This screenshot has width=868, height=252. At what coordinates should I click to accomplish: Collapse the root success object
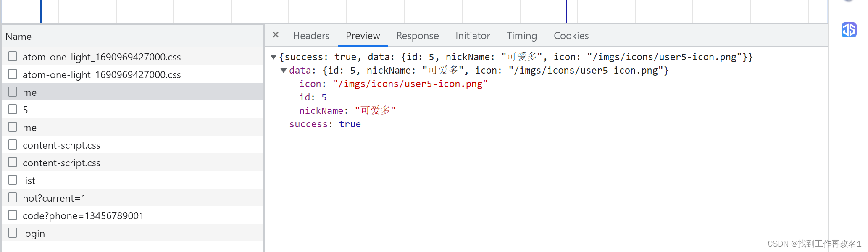point(274,57)
